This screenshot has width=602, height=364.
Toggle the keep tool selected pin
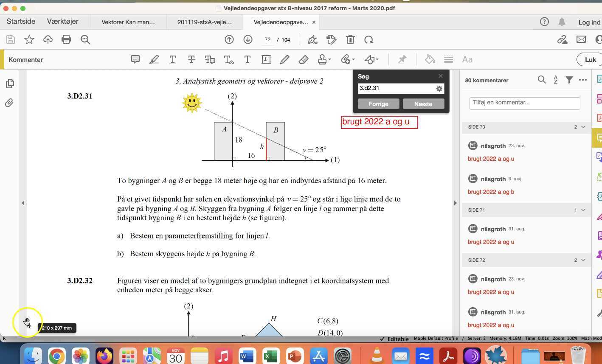[402, 60]
